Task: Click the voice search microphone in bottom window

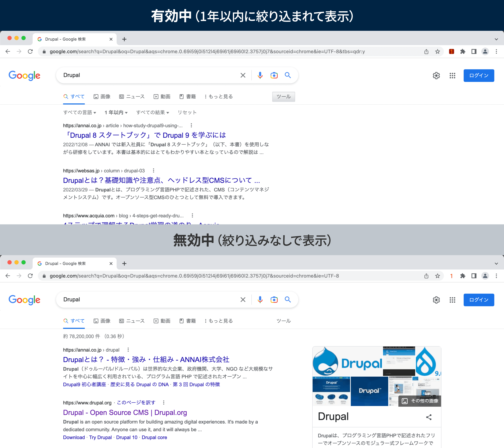Action: point(260,300)
